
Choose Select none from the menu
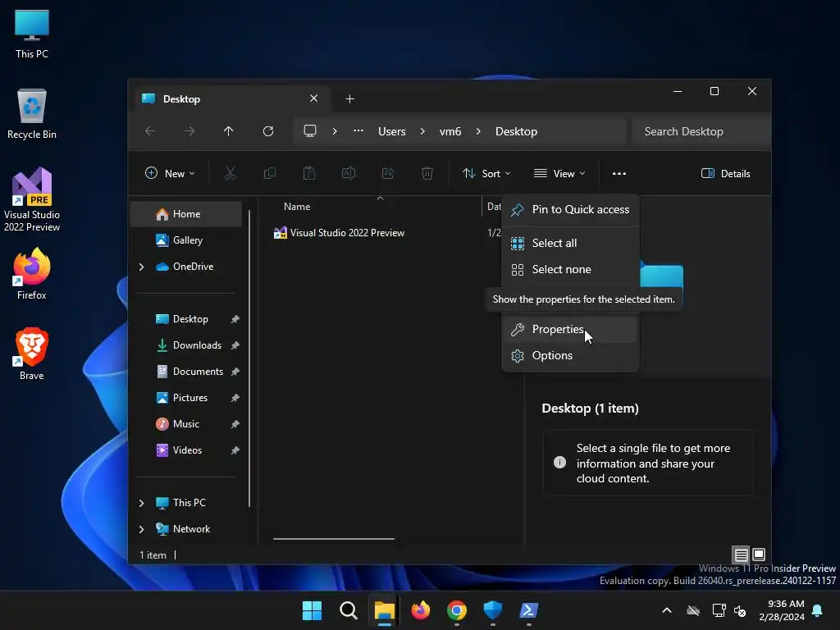(x=571, y=269)
